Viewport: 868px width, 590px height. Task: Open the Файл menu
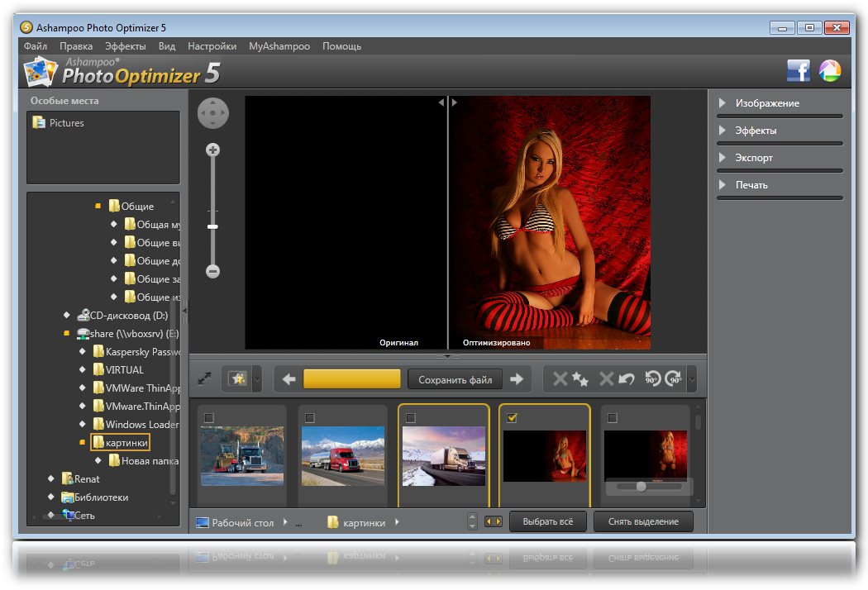(x=35, y=46)
